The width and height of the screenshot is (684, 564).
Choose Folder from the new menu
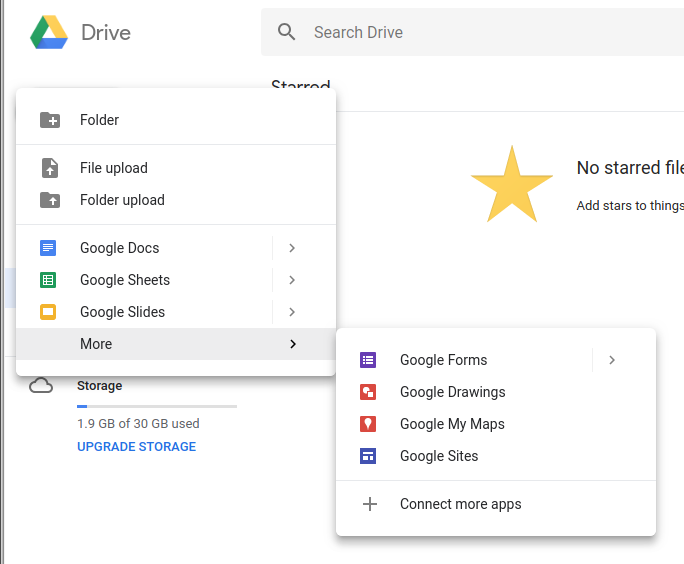pos(176,120)
